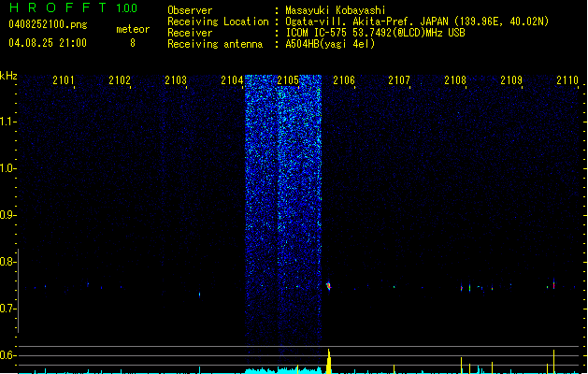Click the 'meteor' count label

click(133, 29)
